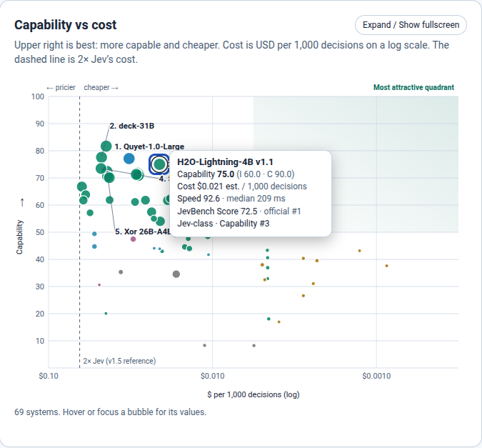The image size is (482, 448).
Task: Click the tooltip title 'H2O-Lightning-4B v1.1'
Action: pos(225,162)
